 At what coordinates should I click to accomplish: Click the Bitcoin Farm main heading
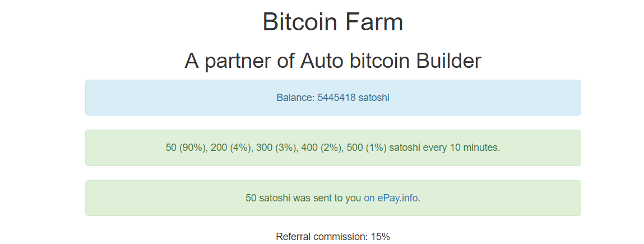332,22
